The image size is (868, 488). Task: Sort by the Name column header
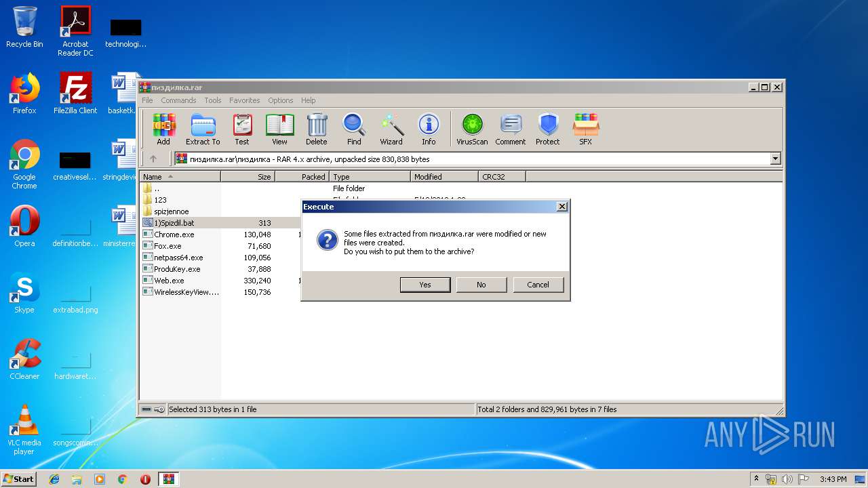(180, 177)
